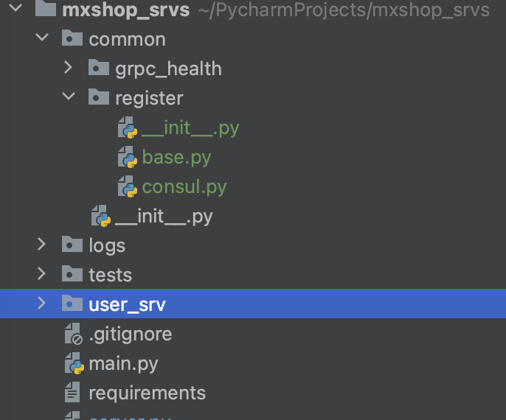This screenshot has width=506, height=420.
Task: Expand the tests folder
Action: point(41,275)
